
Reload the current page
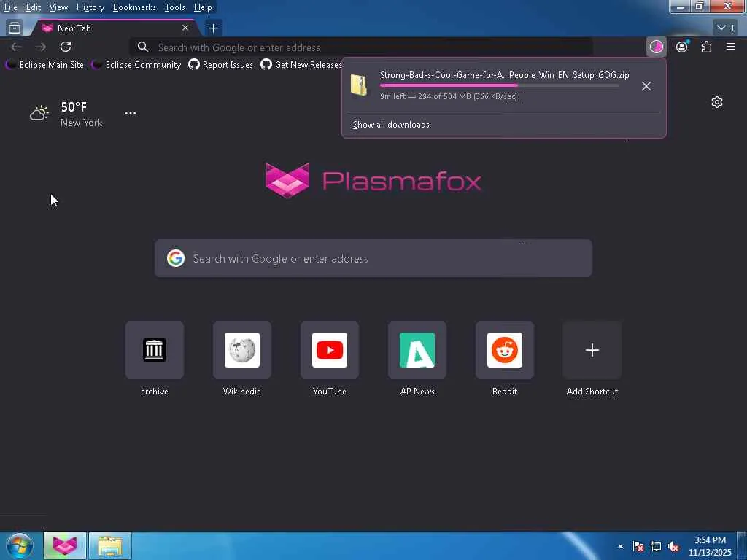point(66,47)
